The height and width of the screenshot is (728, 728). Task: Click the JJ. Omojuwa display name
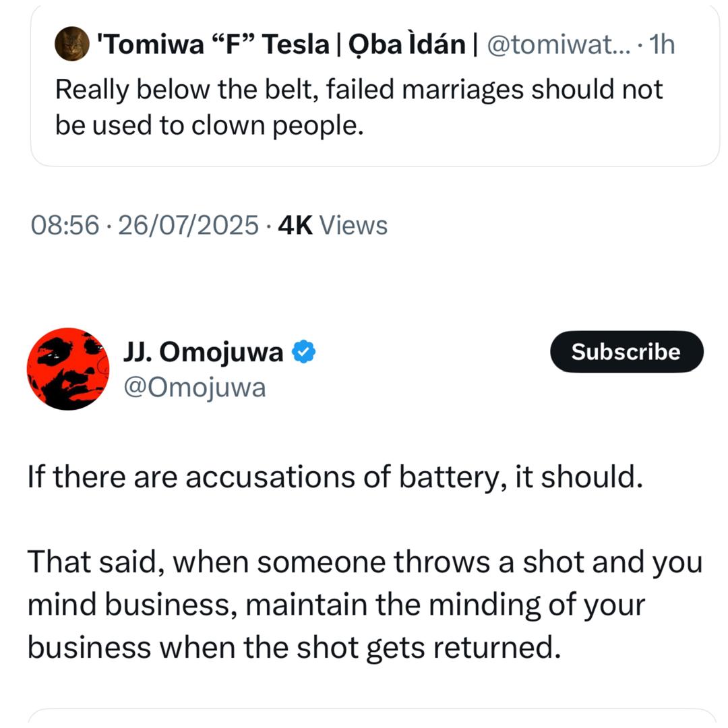(x=204, y=352)
